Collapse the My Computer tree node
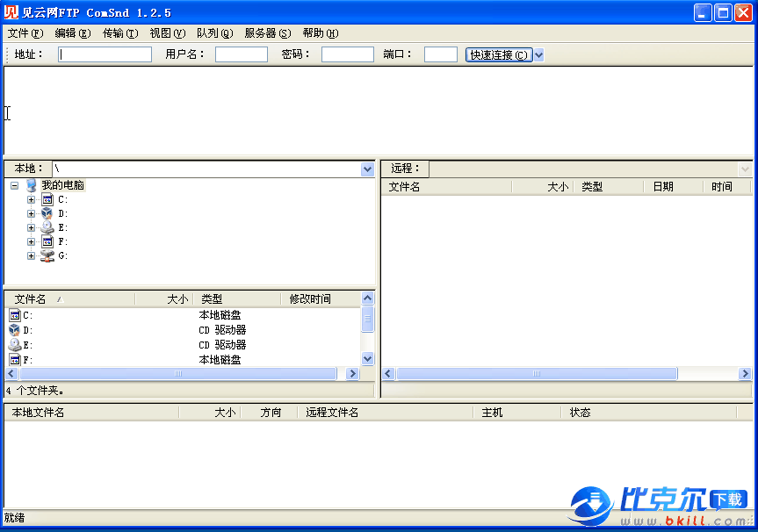The image size is (758, 532). [14, 185]
